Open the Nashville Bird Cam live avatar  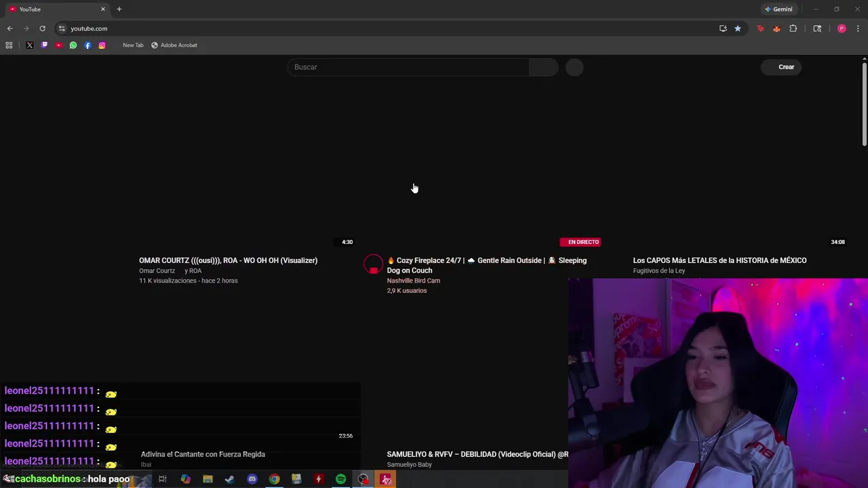pyautogui.click(x=373, y=264)
